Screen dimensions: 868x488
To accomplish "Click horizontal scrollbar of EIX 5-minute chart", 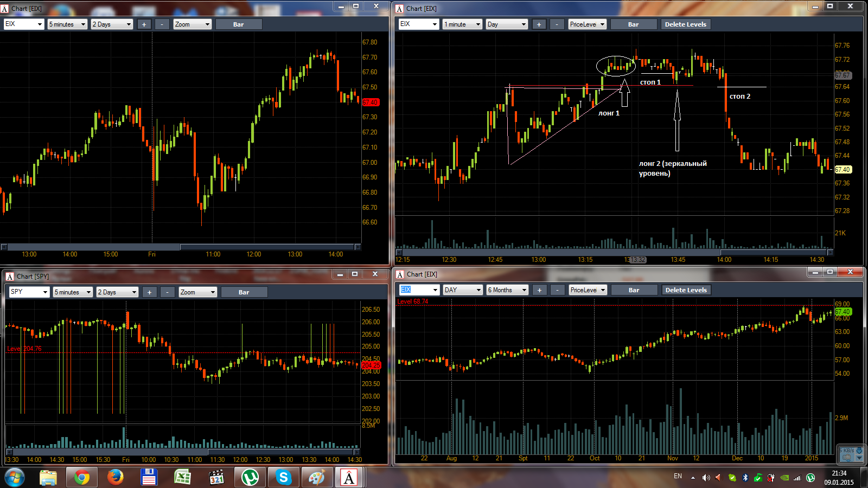I will [x=181, y=247].
